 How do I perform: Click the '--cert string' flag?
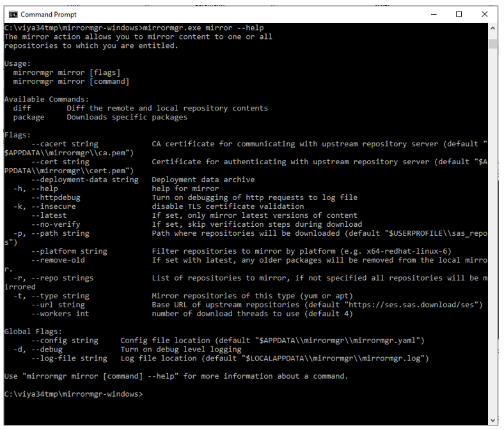coord(60,162)
